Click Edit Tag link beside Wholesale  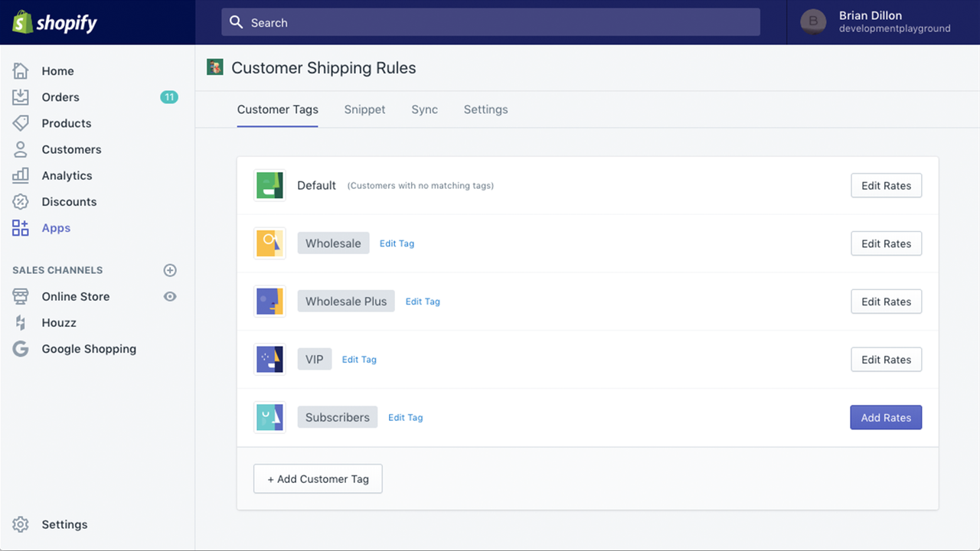pos(397,243)
